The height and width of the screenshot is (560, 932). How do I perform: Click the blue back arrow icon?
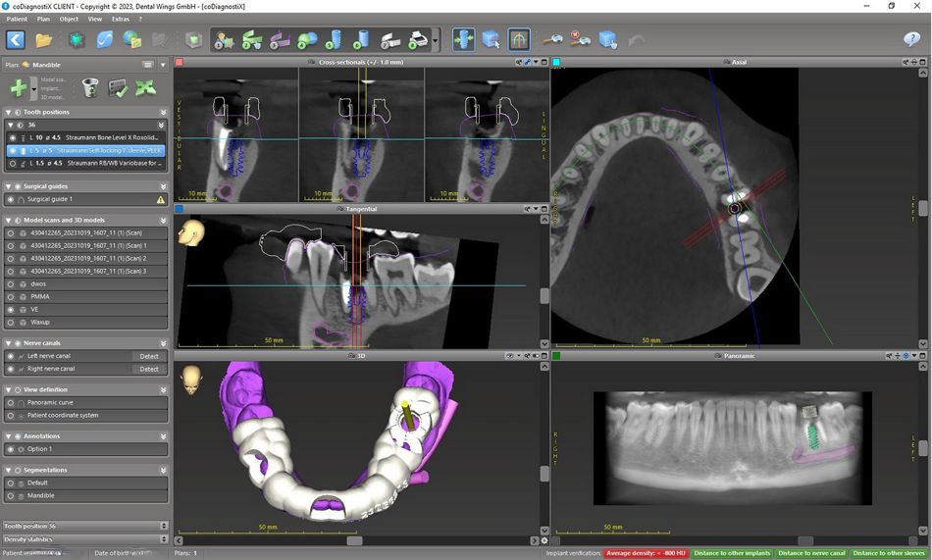point(16,40)
